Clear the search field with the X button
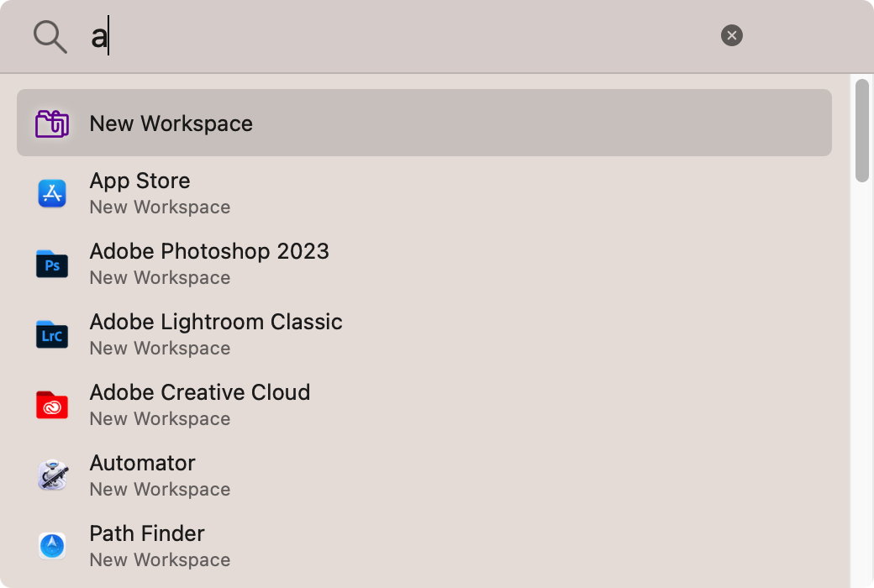This screenshot has width=874, height=588. point(732,35)
